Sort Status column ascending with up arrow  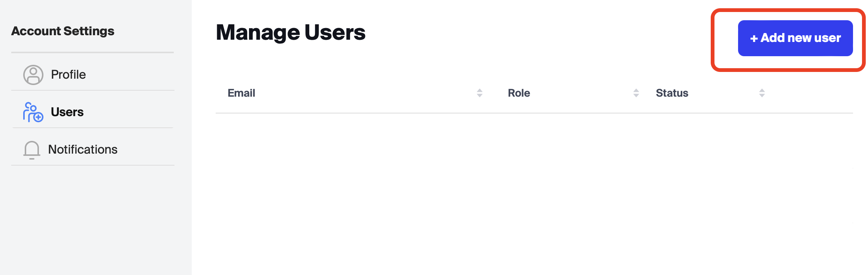762,90
